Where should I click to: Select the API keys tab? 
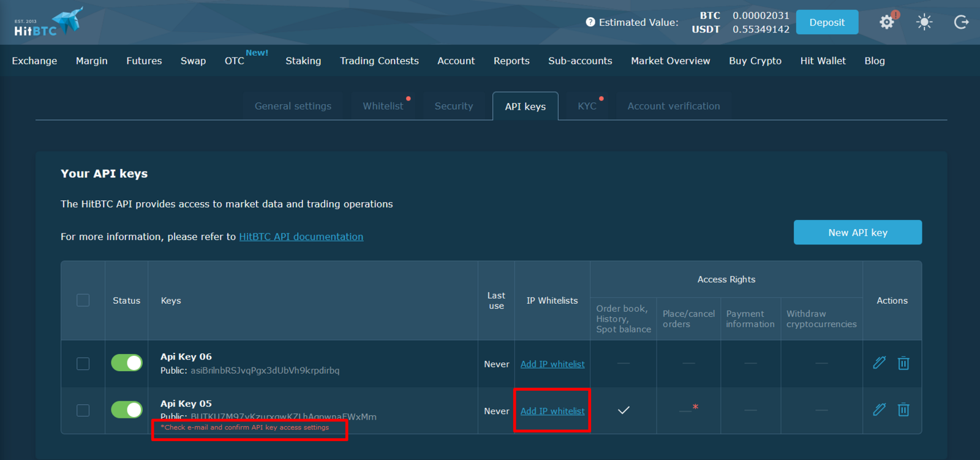[x=526, y=107]
